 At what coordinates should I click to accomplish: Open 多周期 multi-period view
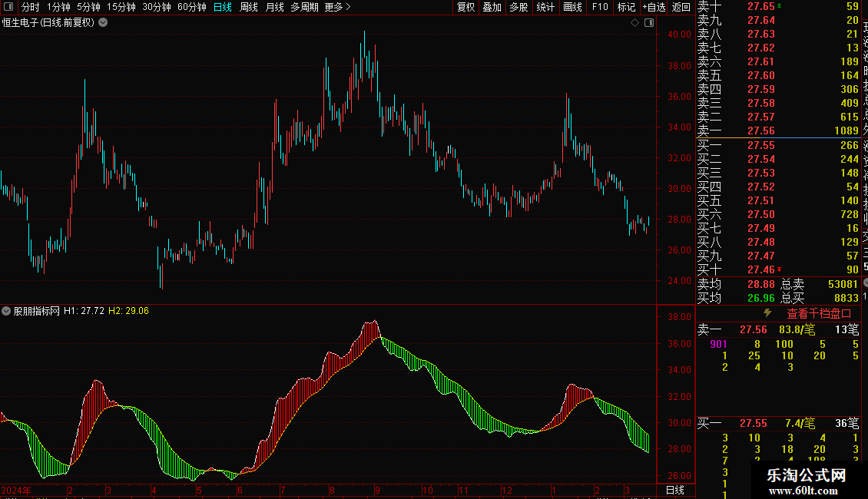point(304,7)
